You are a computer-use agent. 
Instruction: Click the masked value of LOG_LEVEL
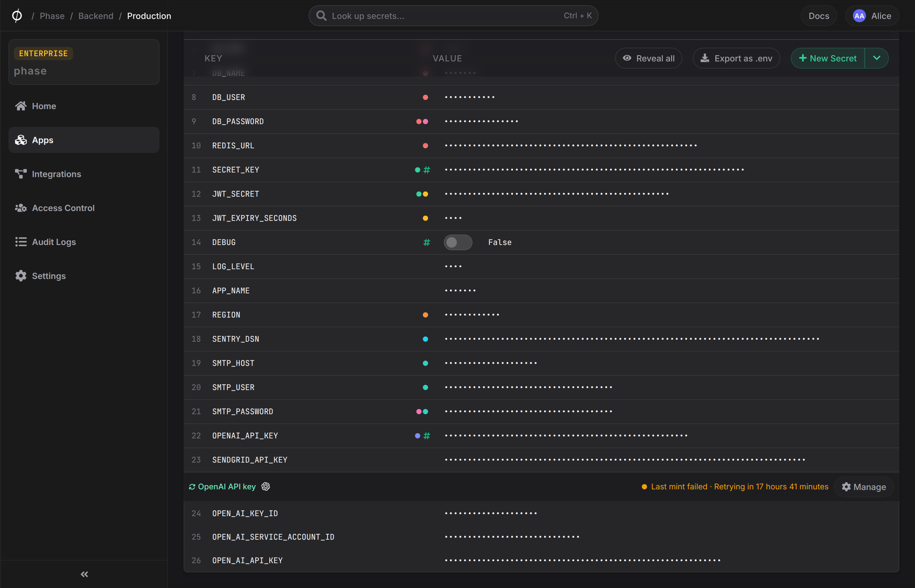click(x=453, y=266)
